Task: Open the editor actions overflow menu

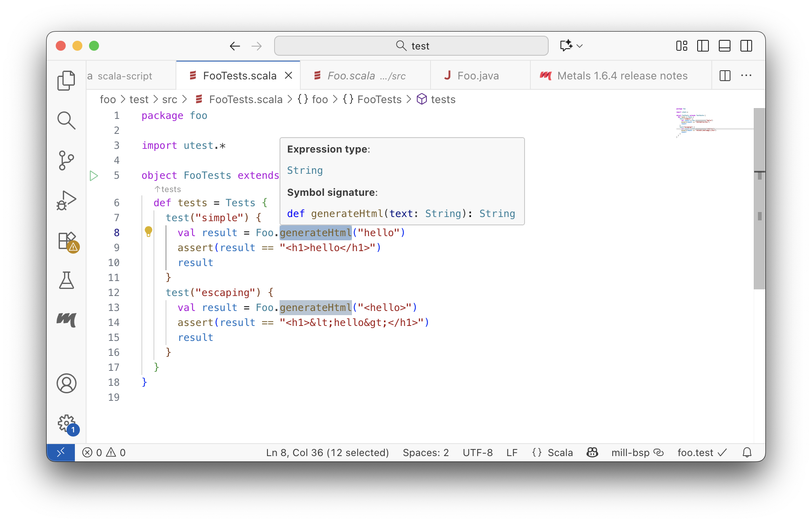Action: (746, 75)
